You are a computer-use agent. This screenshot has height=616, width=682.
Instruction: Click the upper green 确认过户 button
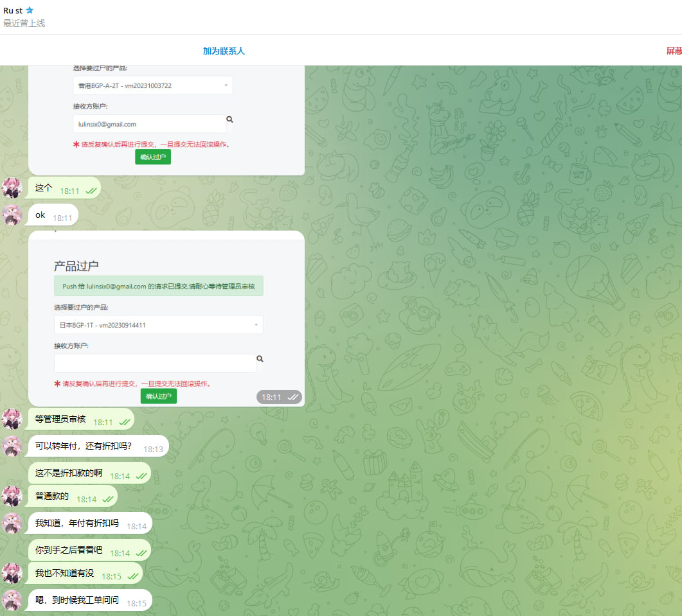pos(153,157)
